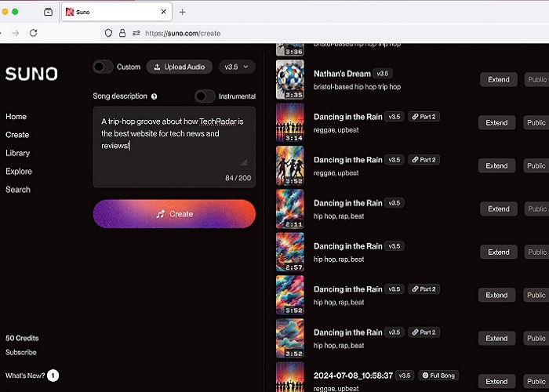The width and height of the screenshot is (549, 392).
Task: Turn on the Instrumental toggle
Action: (x=205, y=96)
